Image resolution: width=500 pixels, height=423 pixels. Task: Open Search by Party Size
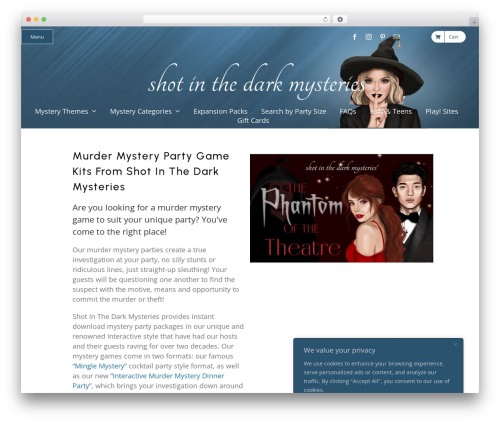click(294, 111)
